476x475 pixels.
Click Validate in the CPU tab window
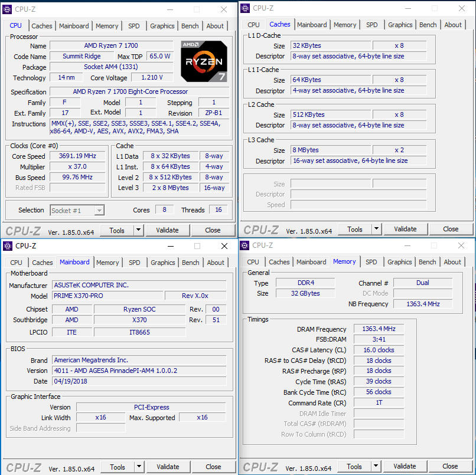[x=167, y=230]
